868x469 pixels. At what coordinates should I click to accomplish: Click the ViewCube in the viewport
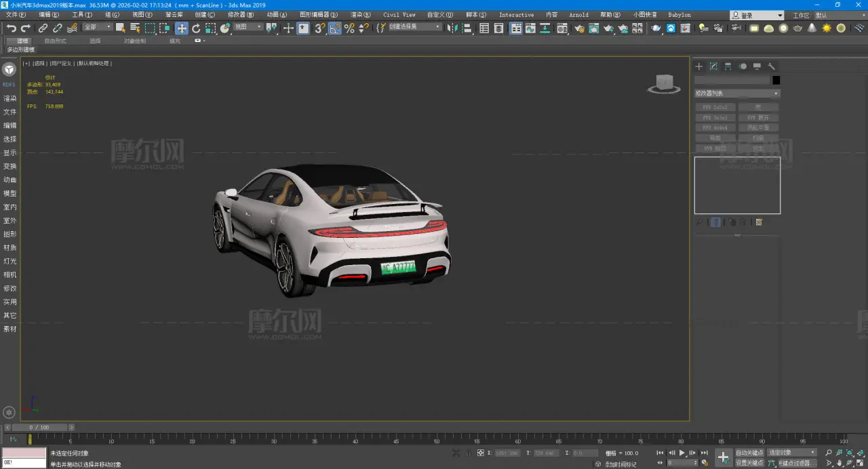pyautogui.click(x=664, y=83)
